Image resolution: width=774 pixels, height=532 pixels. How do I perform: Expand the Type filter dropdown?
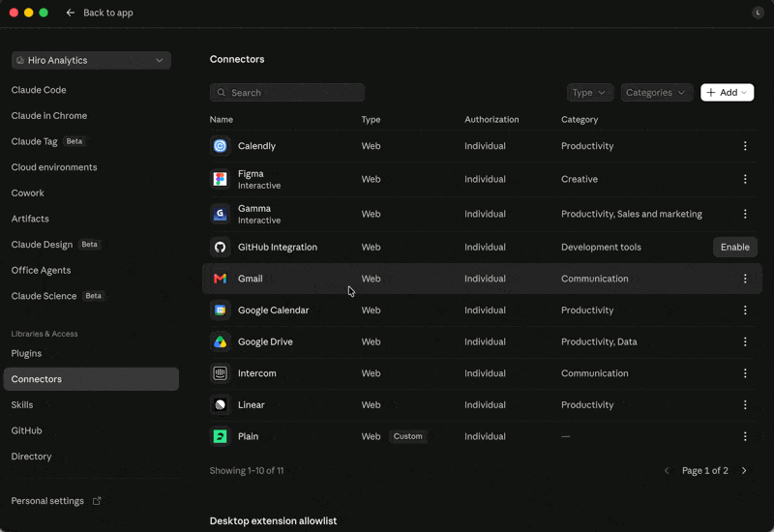(x=590, y=93)
